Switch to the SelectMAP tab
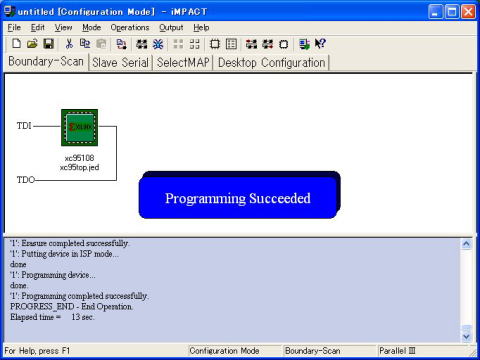The width and height of the screenshot is (480, 360). point(183,63)
